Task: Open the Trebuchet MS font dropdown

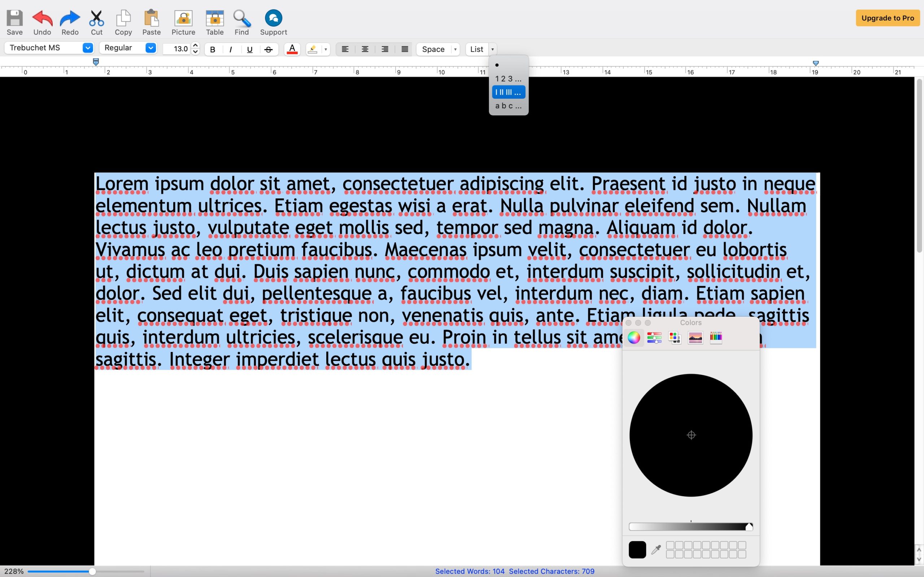Action: [x=87, y=48]
